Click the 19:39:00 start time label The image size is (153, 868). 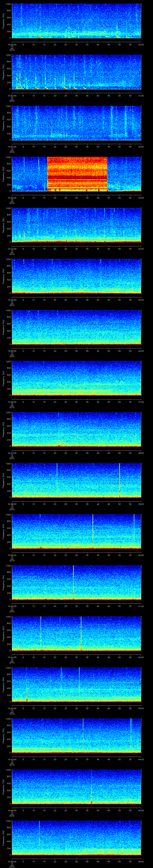pos(12,555)
